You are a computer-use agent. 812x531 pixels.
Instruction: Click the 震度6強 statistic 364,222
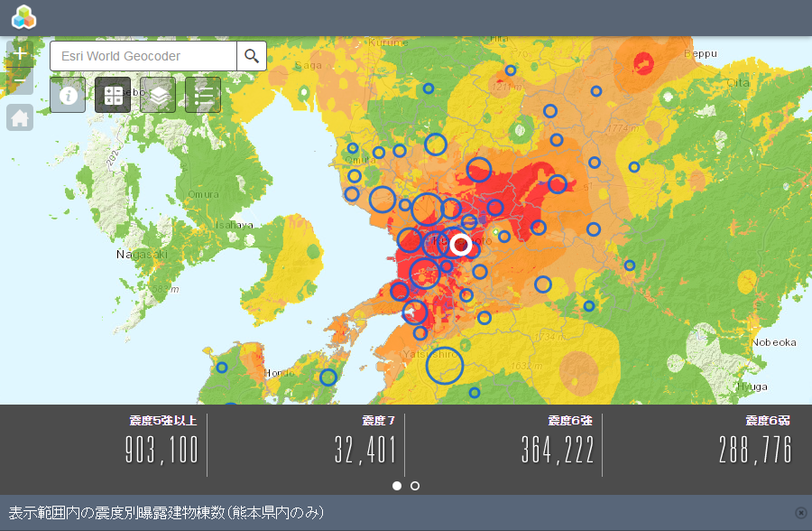coord(558,450)
